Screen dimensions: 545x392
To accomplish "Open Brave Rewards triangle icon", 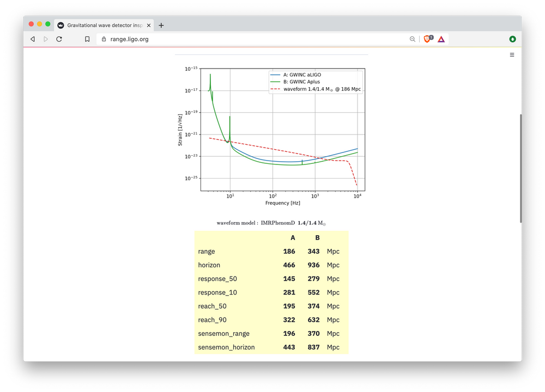I will [441, 39].
